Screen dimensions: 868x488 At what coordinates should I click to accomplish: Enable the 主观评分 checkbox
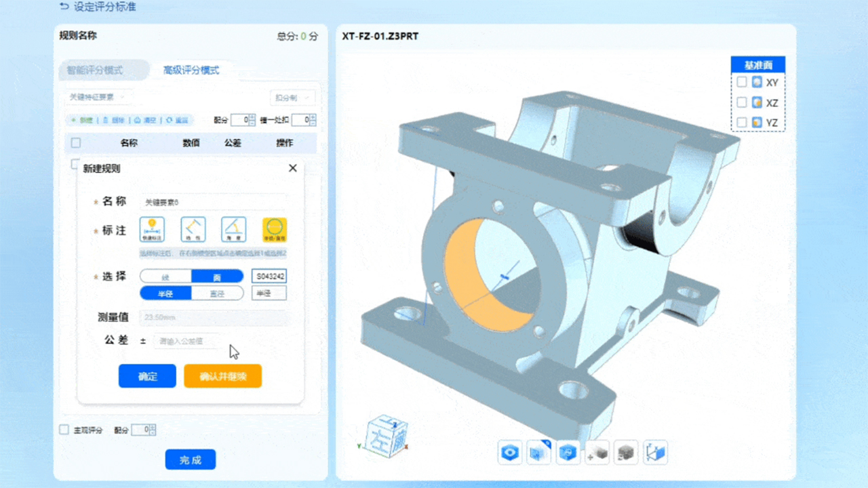[x=64, y=430]
